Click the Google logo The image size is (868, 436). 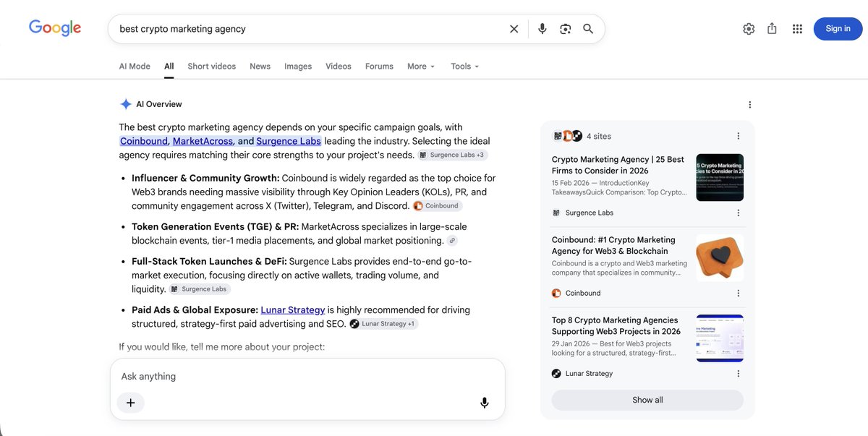pyautogui.click(x=55, y=28)
